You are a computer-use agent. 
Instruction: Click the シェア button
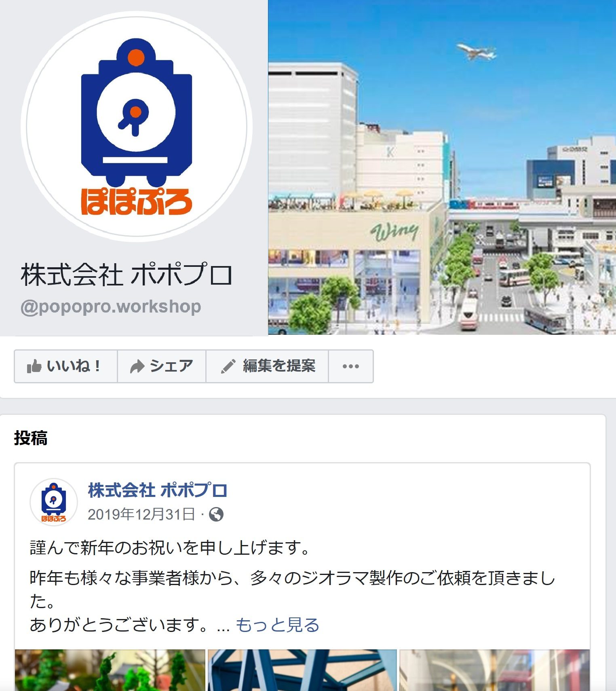pos(162,366)
